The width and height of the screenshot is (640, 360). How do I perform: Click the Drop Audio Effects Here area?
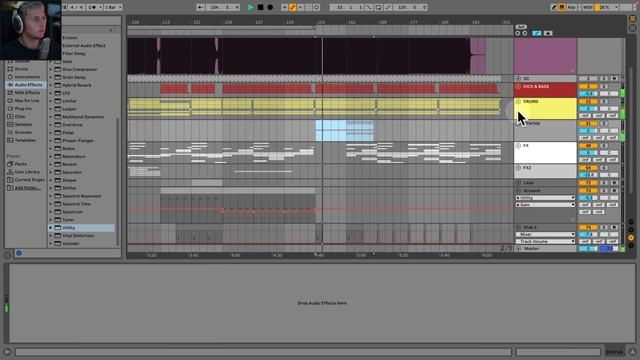pos(322,303)
